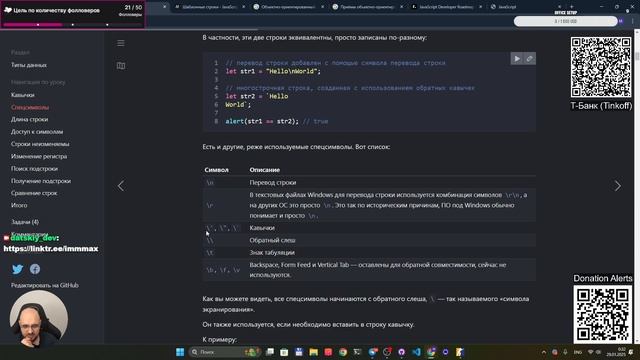The width and height of the screenshot is (640, 360).
Task: Jump to the 'Поиск подстроки' section
Action: pos(34,168)
